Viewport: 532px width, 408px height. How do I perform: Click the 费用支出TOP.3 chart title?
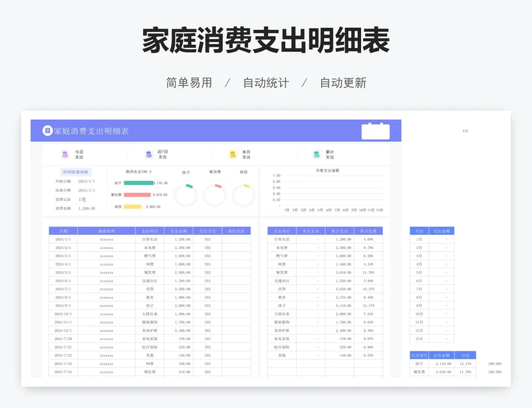pos(138,172)
